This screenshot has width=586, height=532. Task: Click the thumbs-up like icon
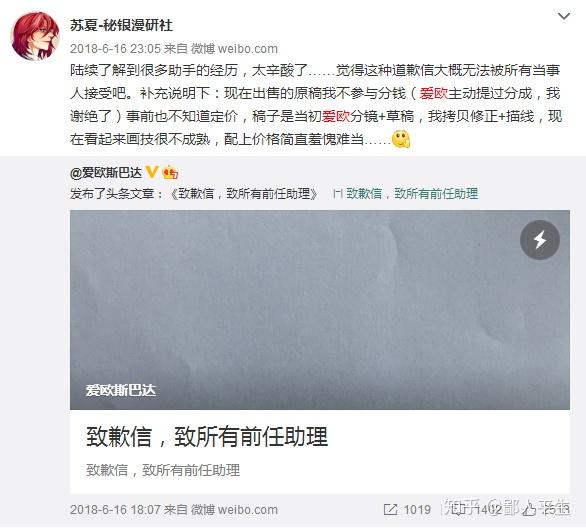[x=530, y=510]
